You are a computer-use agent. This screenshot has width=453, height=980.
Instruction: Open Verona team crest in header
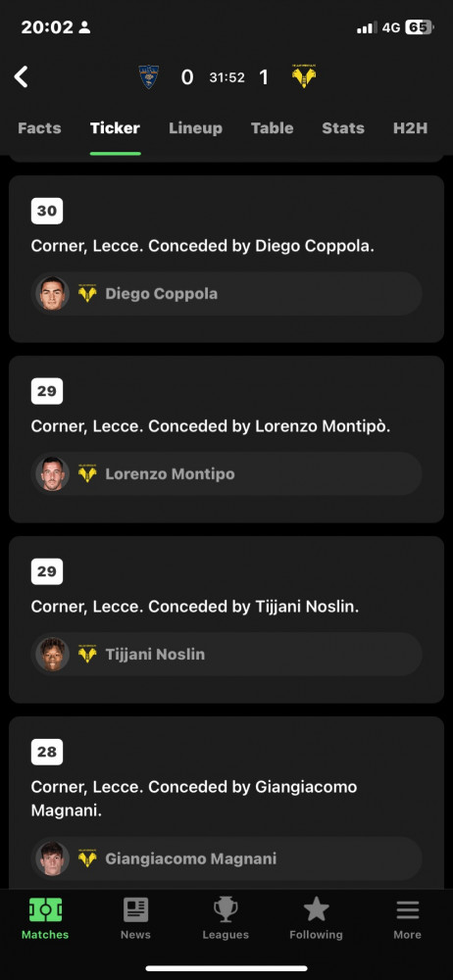[303, 76]
